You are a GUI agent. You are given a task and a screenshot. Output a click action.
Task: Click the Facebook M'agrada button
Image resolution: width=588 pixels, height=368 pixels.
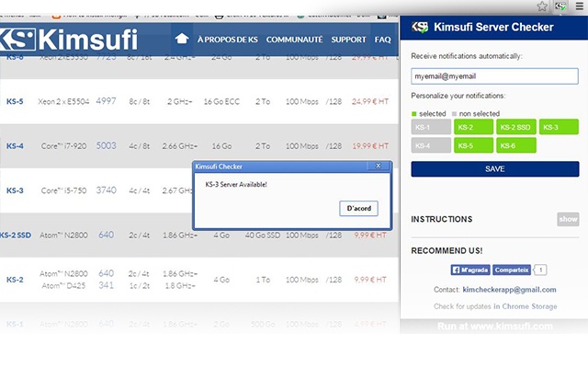point(470,270)
